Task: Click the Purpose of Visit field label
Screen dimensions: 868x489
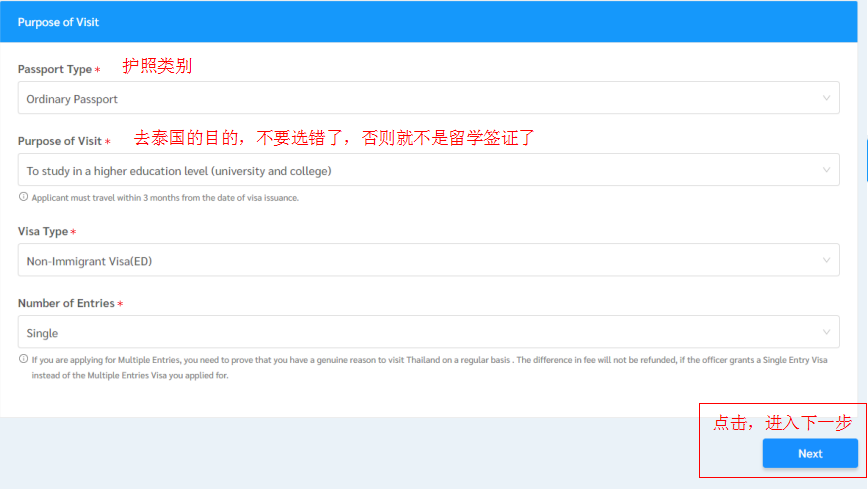Action: point(60,141)
